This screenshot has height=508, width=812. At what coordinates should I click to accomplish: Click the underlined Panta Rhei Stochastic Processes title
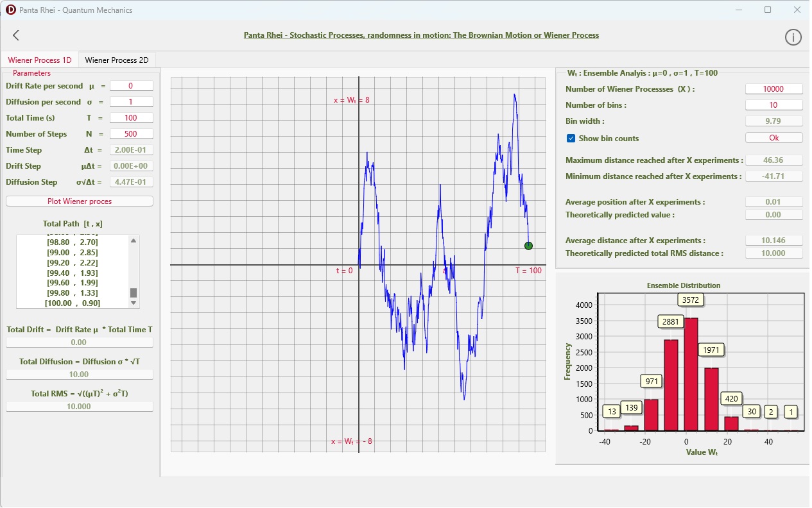click(x=421, y=35)
